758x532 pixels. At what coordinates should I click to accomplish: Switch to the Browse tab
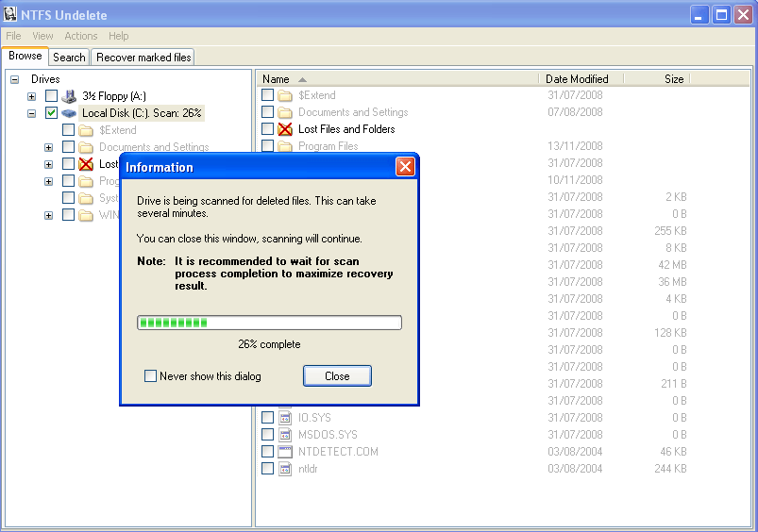click(25, 56)
